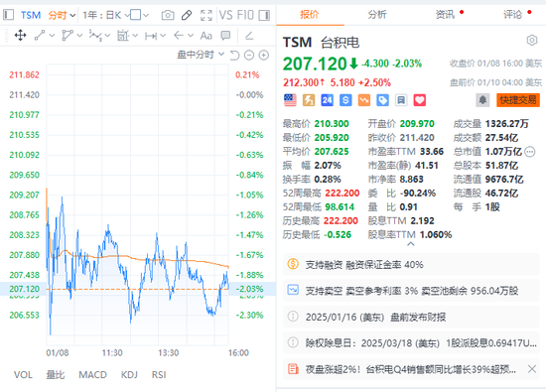Viewport: 546px width, 392px height.
Task: Click the VS compare button
Action: pos(225,15)
